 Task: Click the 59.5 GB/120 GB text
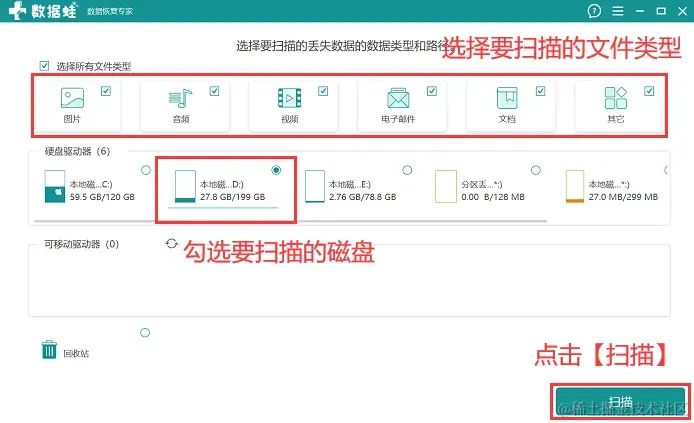tap(102, 197)
